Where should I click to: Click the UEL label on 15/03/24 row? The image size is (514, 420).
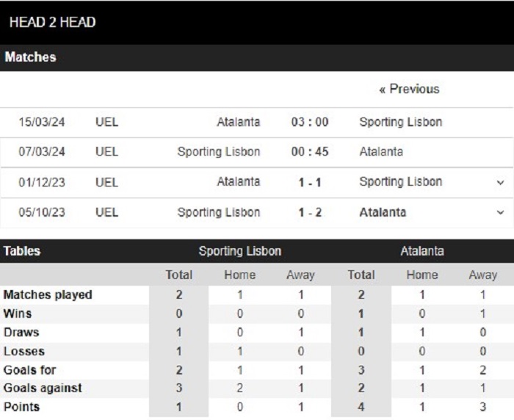pyautogui.click(x=106, y=122)
